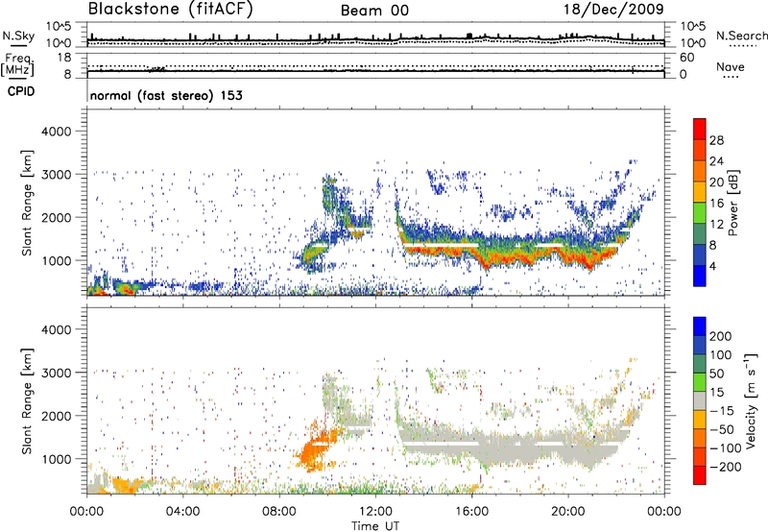Click "Slant Range [km]" label of power panel
This screenshot has width=768, height=532.
[28, 203]
